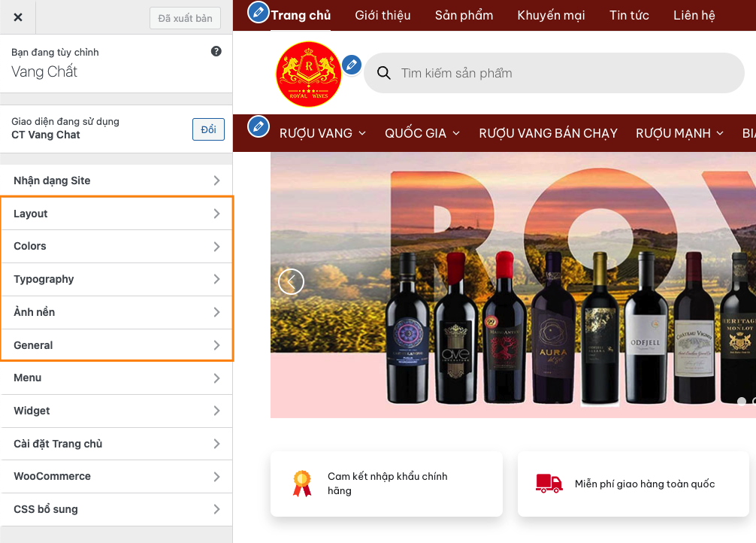Expand the Colors section

(x=116, y=246)
